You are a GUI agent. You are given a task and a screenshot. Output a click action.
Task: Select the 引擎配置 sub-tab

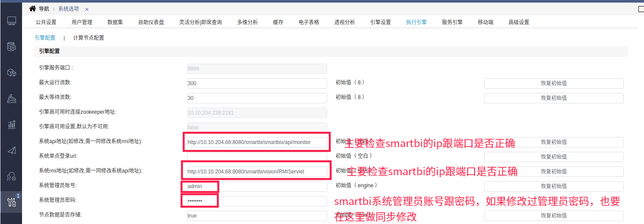pos(45,38)
